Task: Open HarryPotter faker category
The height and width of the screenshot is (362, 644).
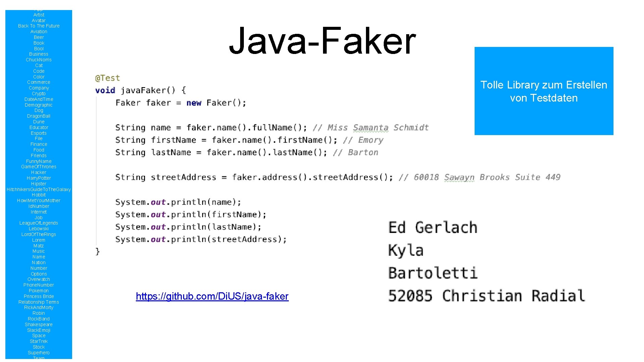Action: (38, 178)
